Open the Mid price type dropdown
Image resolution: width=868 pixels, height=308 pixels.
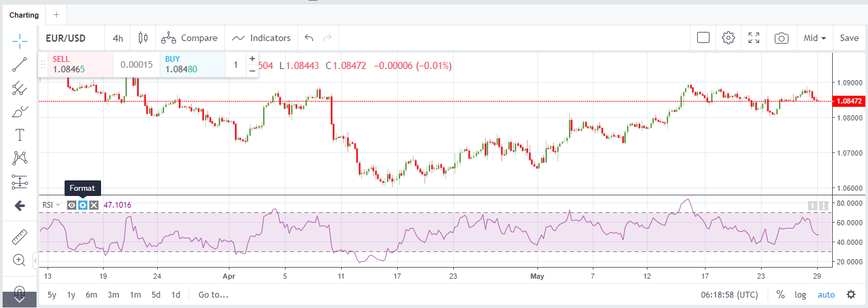815,38
